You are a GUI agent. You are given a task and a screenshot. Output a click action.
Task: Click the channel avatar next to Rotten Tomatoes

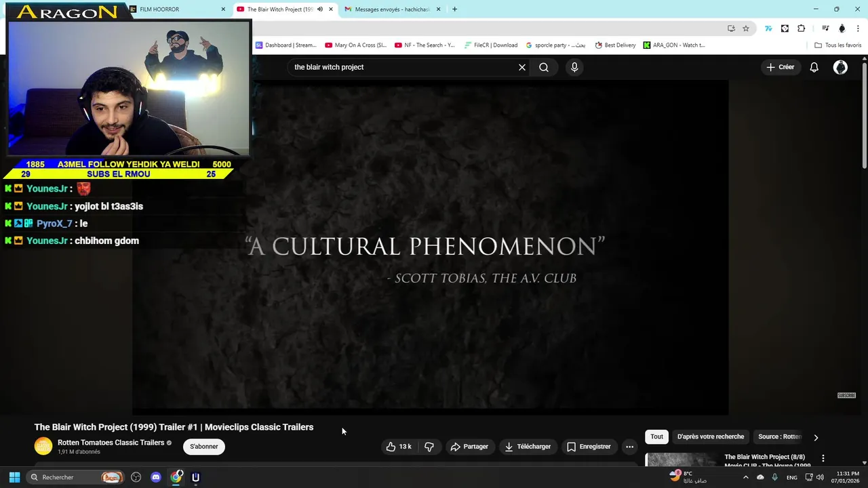point(43,446)
